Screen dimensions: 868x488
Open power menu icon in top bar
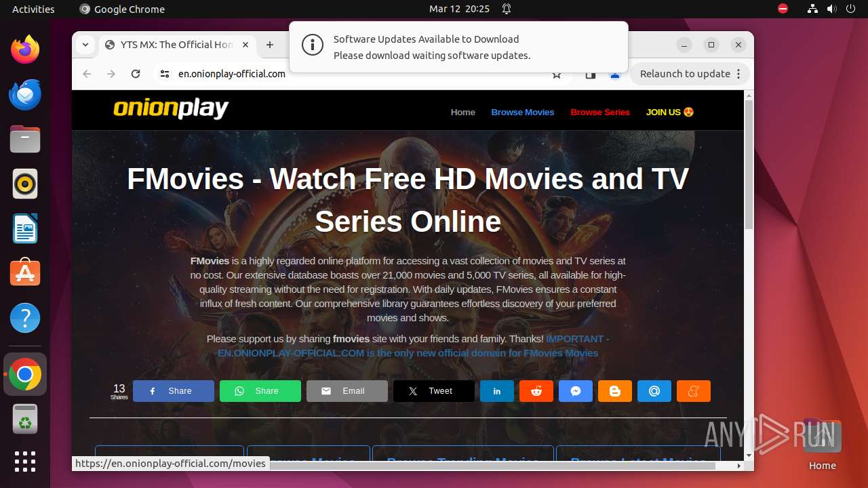(x=851, y=9)
